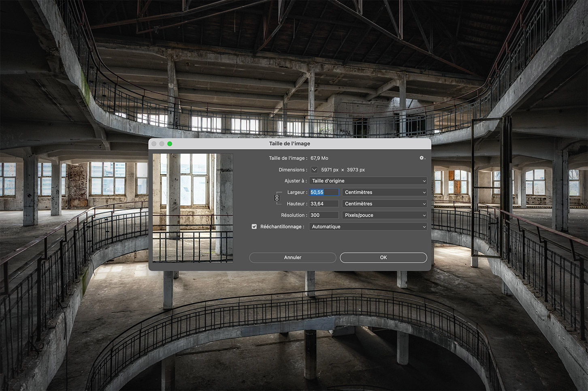
Task: Click the minimize button of the dialog
Action: click(162, 144)
